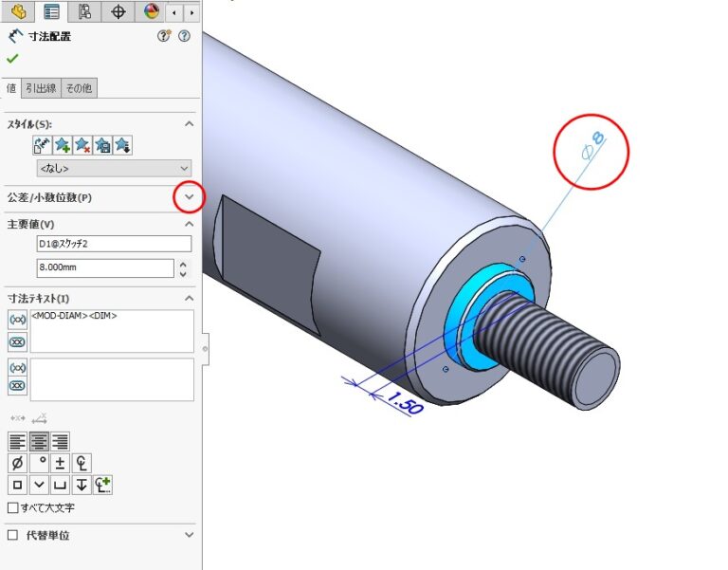Insert the diameter symbol
The width and height of the screenshot is (728, 570).
pos(18,463)
